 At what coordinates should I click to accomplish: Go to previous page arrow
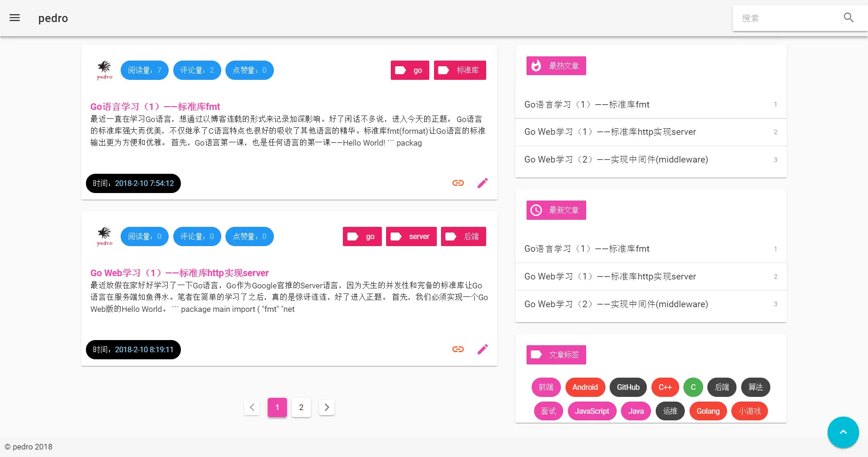coord(252,407)
